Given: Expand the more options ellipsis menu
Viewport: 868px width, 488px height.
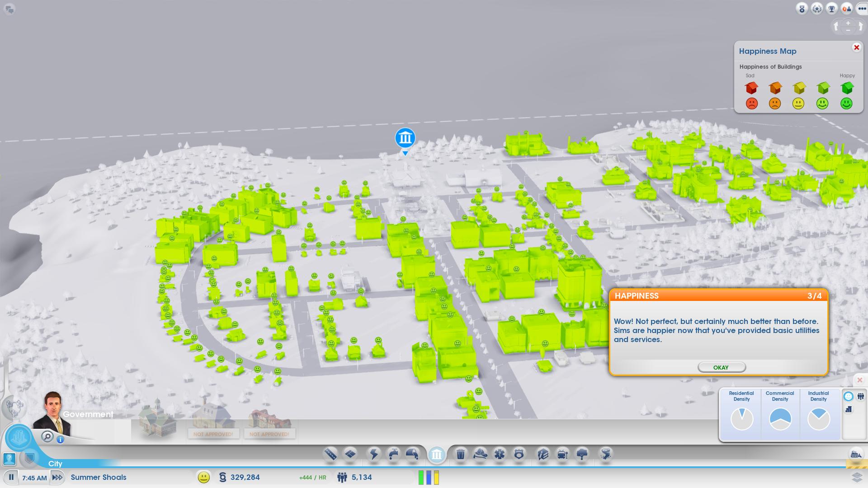Looking at the screenshot, I should pos(861,9).
